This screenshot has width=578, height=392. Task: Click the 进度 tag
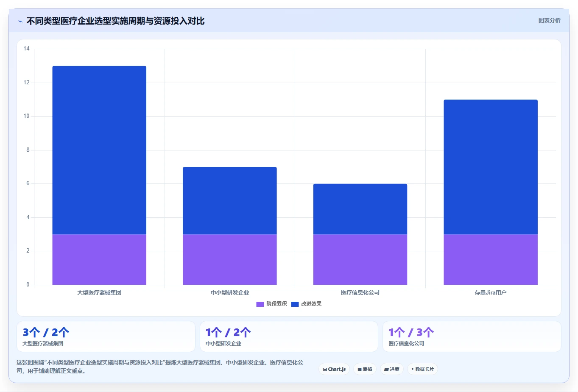[392, 369]
